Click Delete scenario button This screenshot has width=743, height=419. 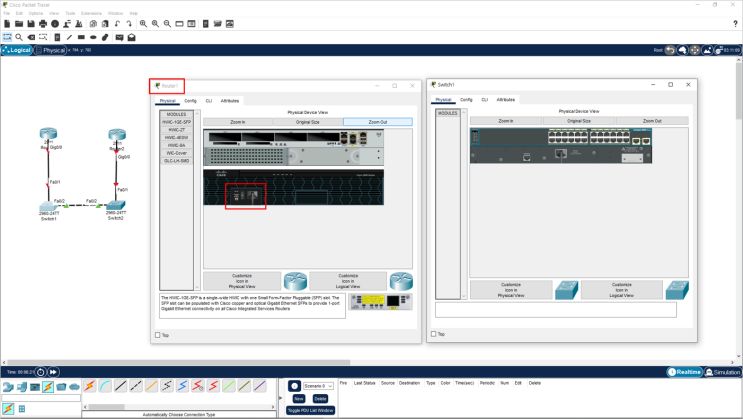point(320,399)
